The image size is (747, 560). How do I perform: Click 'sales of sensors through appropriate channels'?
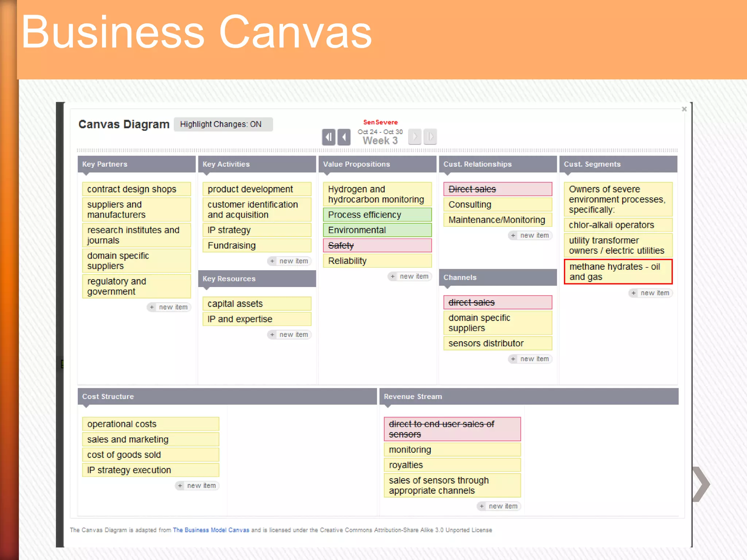point(452,485)
